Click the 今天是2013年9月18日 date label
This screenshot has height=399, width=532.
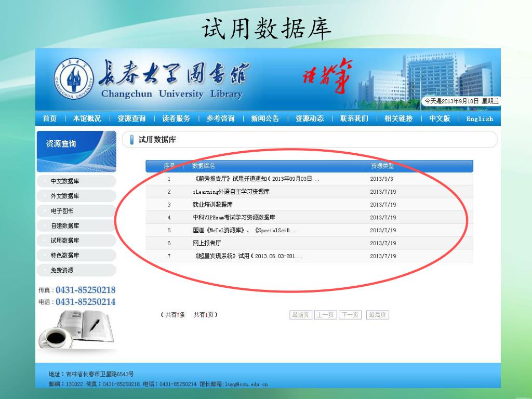point(461,101)
